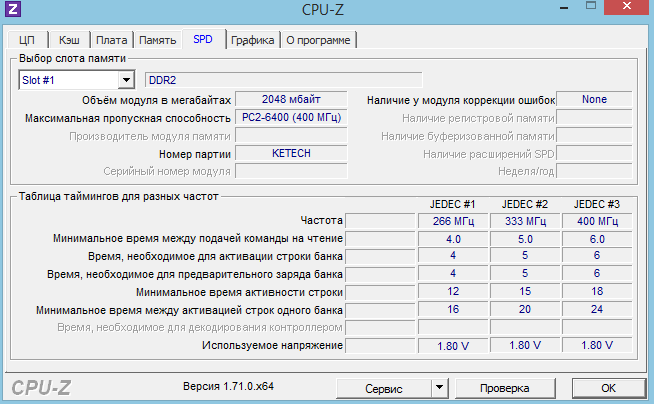The image size is (654, 404).
Task: Click the 6.0 read latency value
Action: click(x=597, y=239)
